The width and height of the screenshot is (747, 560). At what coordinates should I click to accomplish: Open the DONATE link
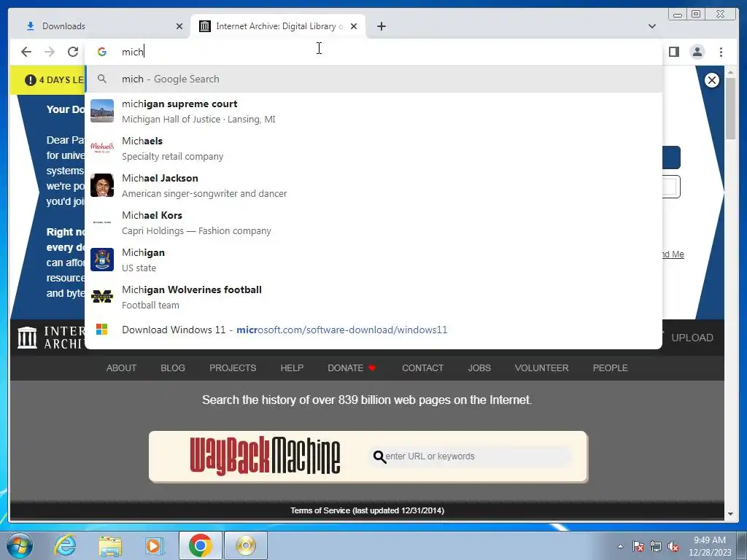(x=352, y=368)
